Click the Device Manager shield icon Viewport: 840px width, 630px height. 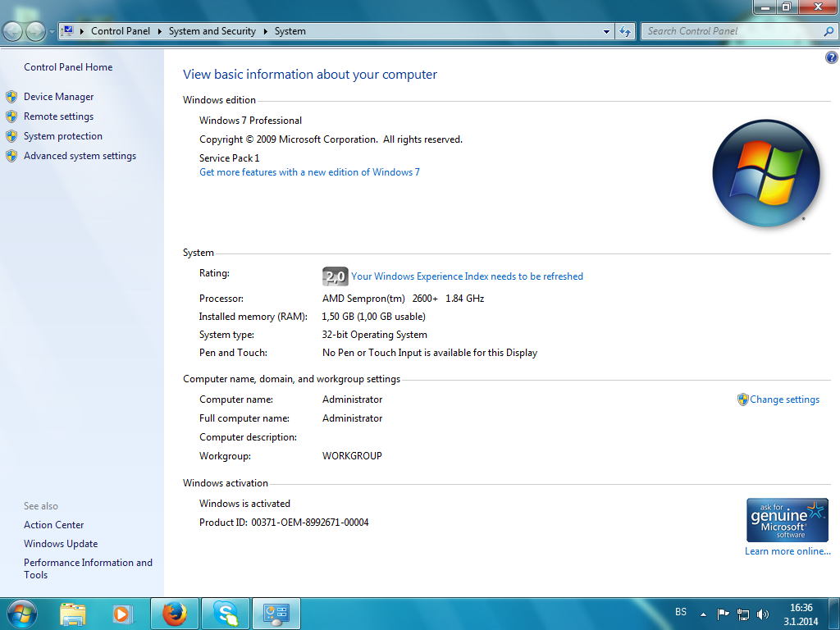coord(11,97)
